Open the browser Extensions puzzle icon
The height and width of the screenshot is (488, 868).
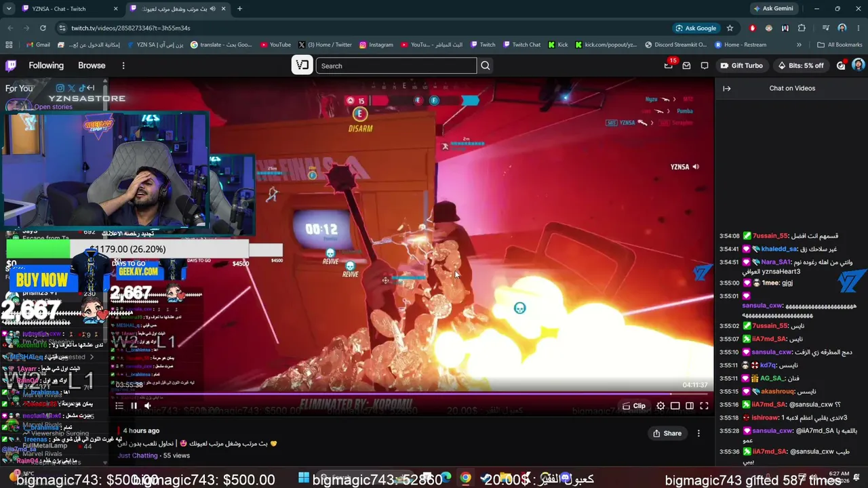point(802,28)
